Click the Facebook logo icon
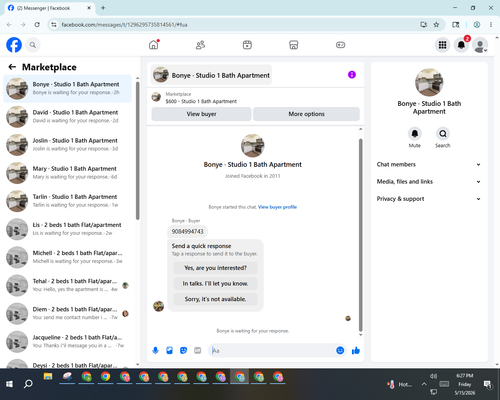Image resolution: width=500 pixels, height=400 pixels. tap(14, 45)
